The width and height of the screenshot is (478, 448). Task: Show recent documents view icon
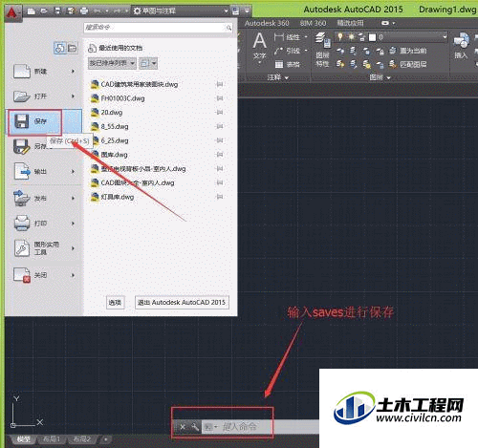59,49
